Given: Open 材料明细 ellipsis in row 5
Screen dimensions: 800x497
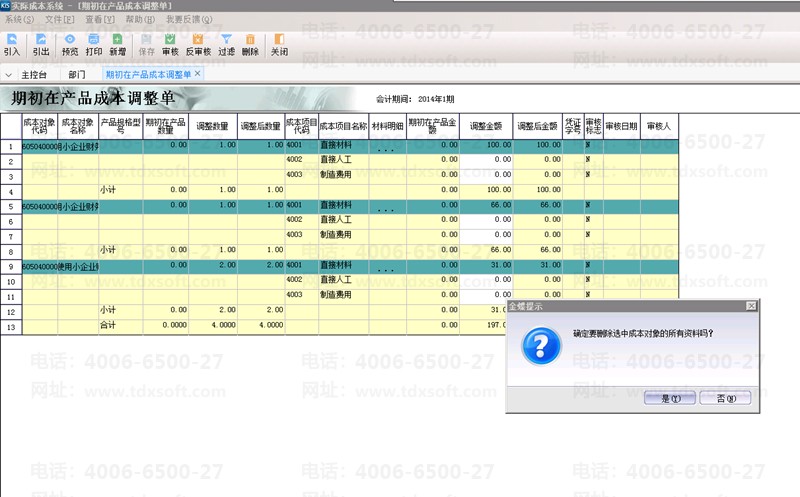Looking at the screenshot, I should tap(386, 210).
